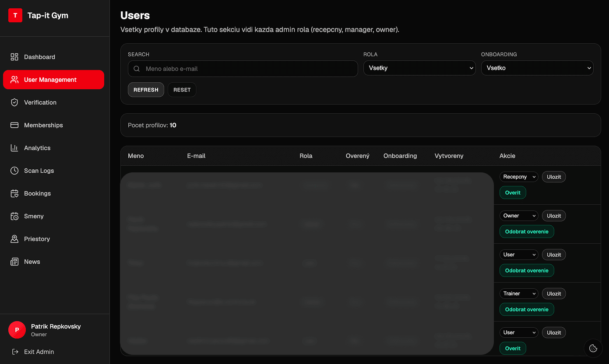Click the Dashboard grid icon
The height and width of the screenshot is (364, 609).
coord(14,57)
